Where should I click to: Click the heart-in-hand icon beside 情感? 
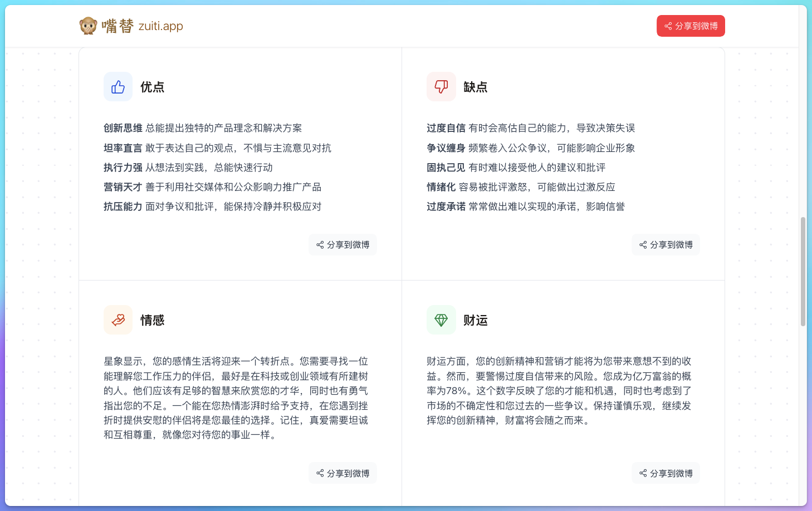point(118,320)
